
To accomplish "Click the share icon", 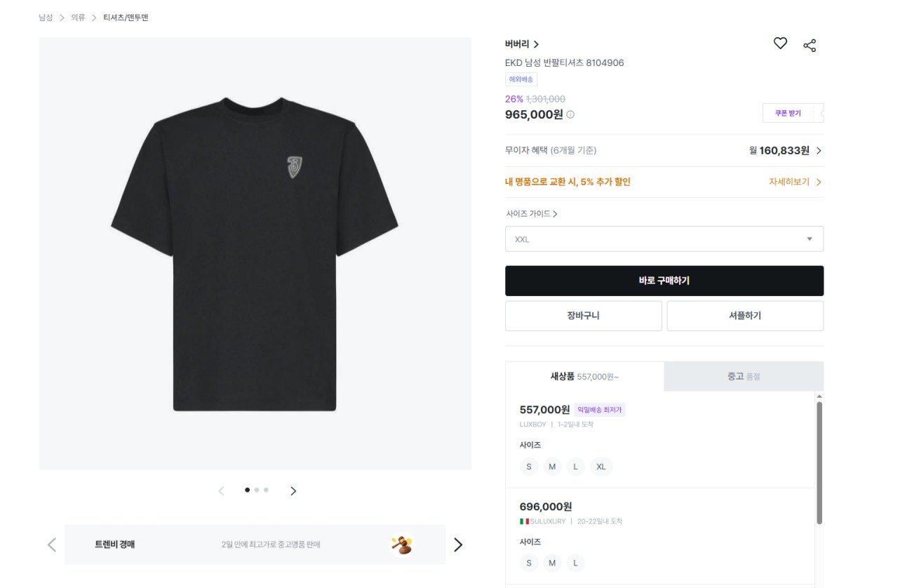I will tap(810, 46).
